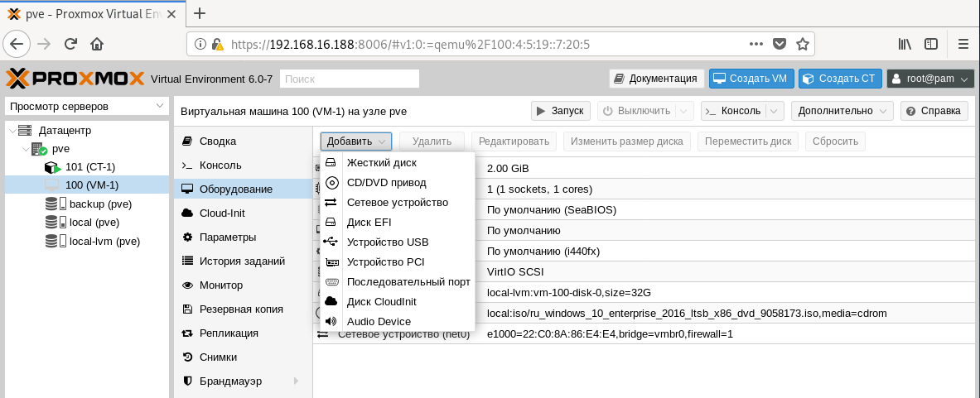Viewport: 980px width, 398px height.
Task: Open page actions three-dots menu
Action: tap(756, 45)
